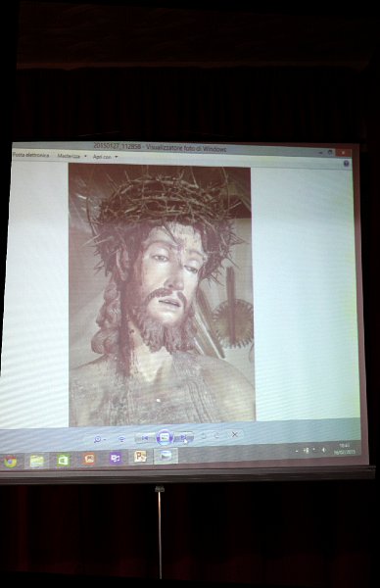Image resolution: width=380 pixels, height=588 pixels.
Task: Click the displayed statue photo
Action: [162, 295]
